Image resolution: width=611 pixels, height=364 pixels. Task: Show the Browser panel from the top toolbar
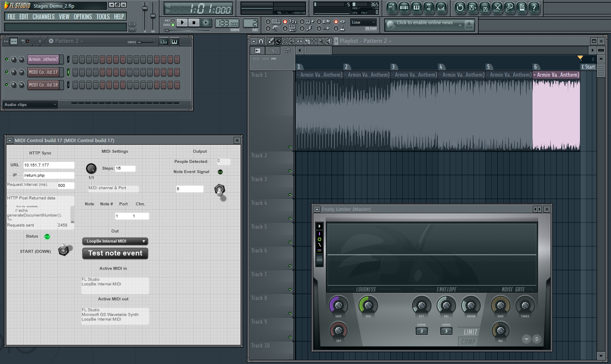[x=429, y=7]
